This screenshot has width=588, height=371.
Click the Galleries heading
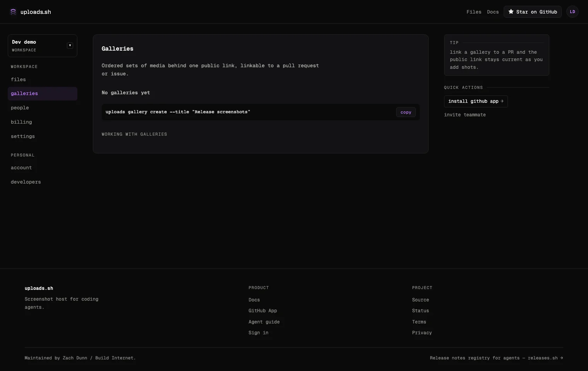point(118,49)
